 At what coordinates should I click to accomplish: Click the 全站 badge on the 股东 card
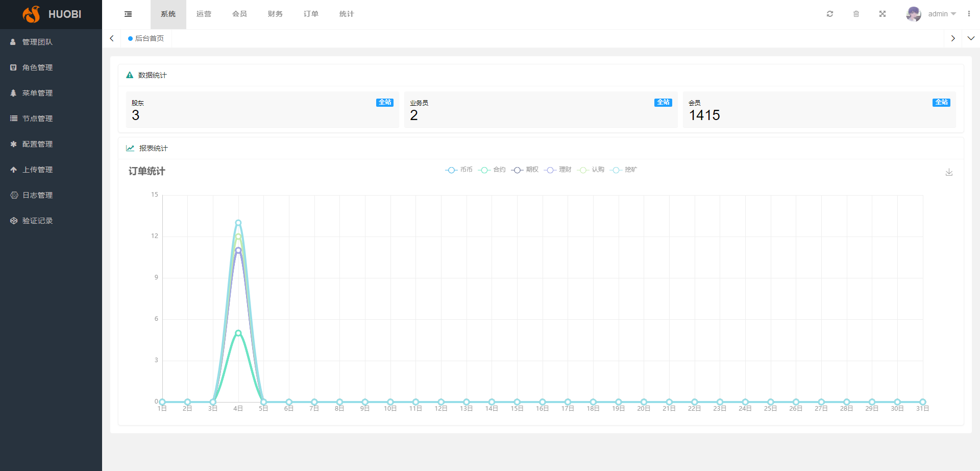point(385,103)
